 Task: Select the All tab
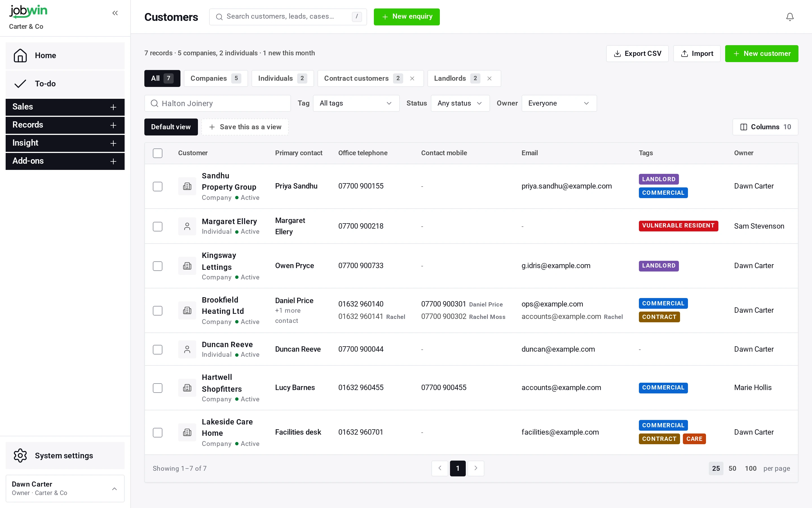pos(162,78)
